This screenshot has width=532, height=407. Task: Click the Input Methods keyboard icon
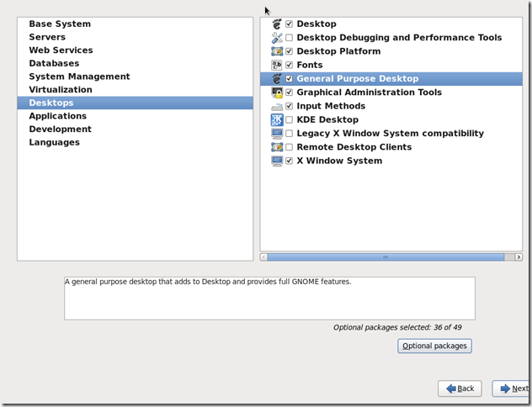[277, 106]
